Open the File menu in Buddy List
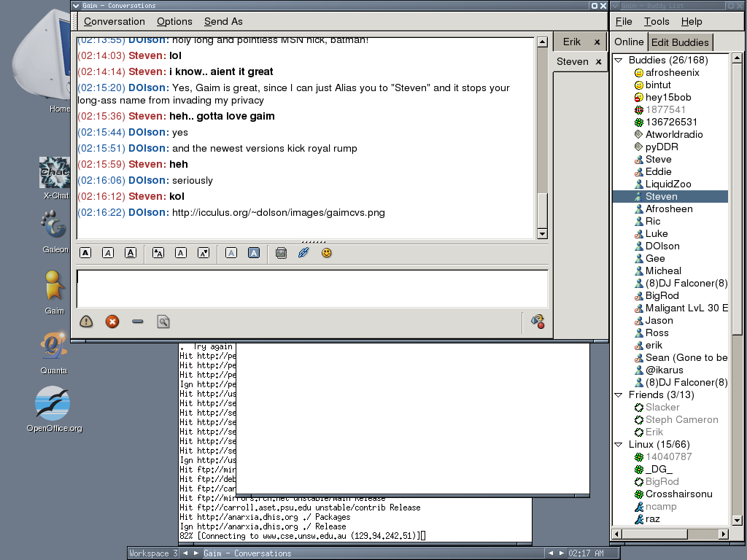 click(624, 21)
